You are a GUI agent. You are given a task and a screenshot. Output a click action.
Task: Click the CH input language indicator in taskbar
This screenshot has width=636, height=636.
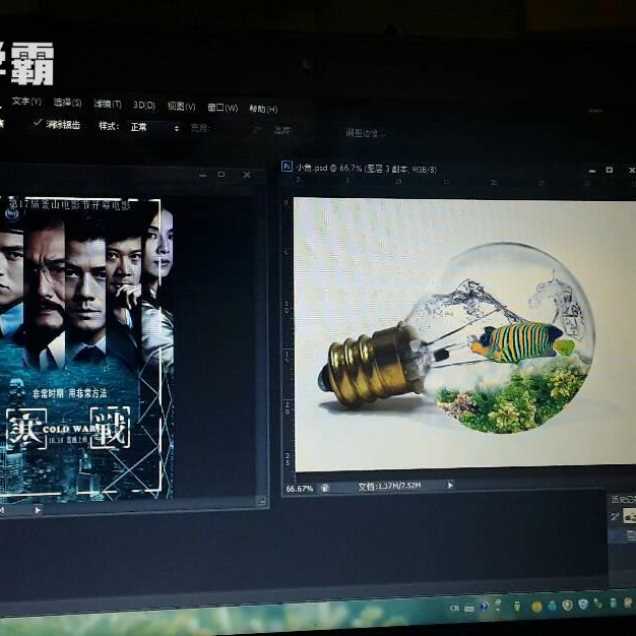454,608
